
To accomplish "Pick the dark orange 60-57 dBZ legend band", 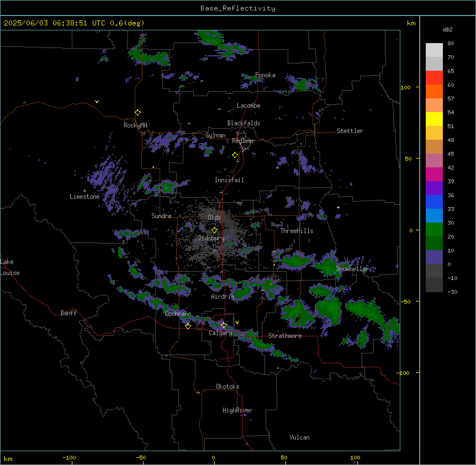I will click(x=434, y=91).
